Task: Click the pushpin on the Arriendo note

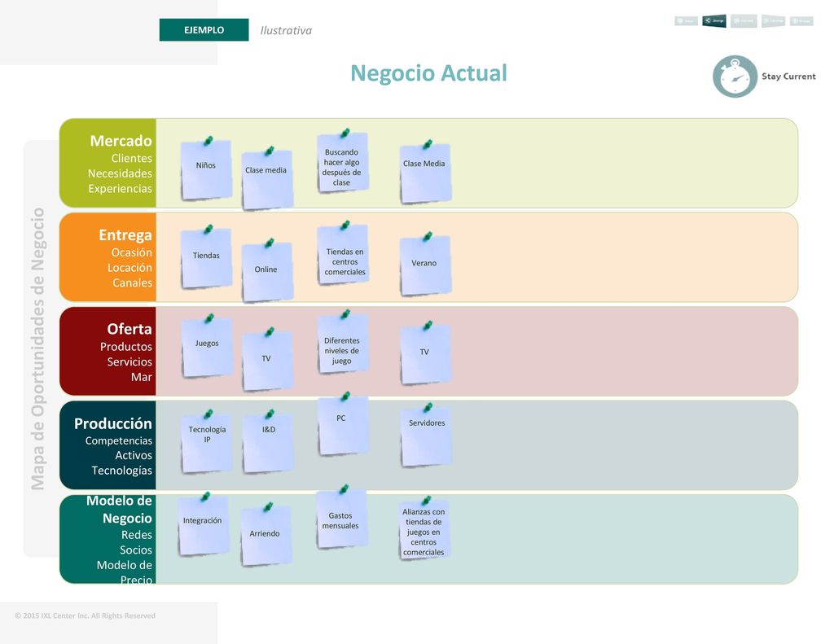Action: click(268, 506)
